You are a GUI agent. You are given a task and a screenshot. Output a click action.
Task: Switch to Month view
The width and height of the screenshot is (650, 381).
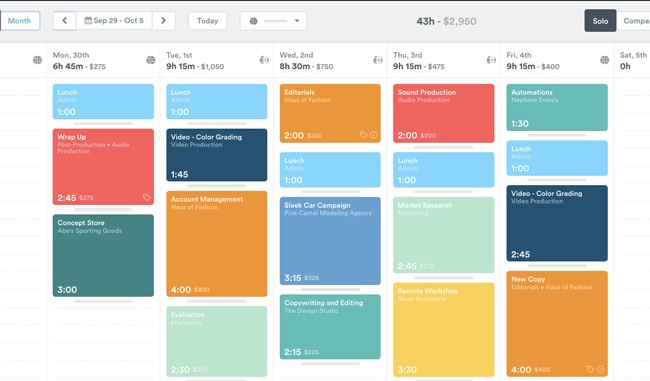[x=19, y=21]
